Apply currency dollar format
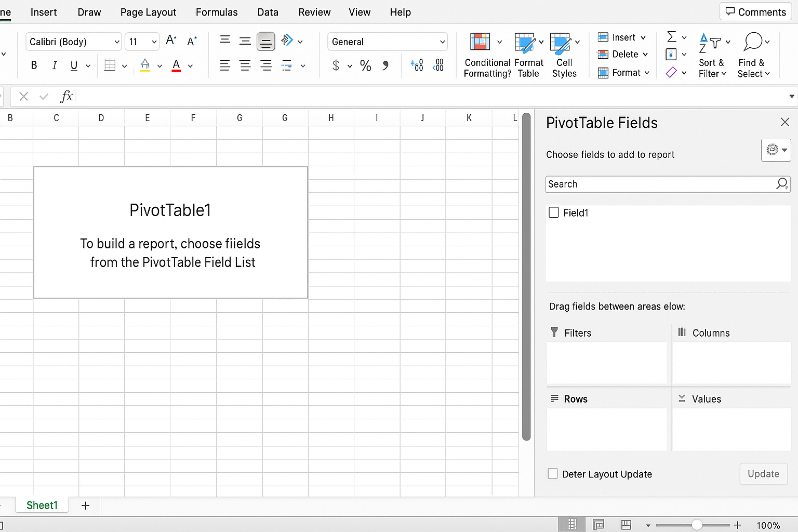This screenshot has height=532, width=798. pos(336,65)
